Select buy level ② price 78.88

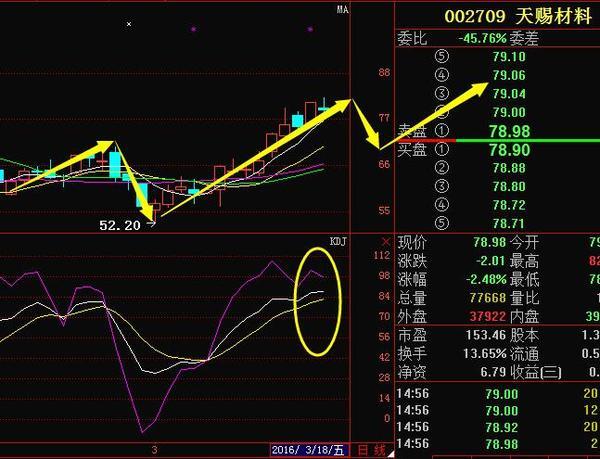click(509, 168)
